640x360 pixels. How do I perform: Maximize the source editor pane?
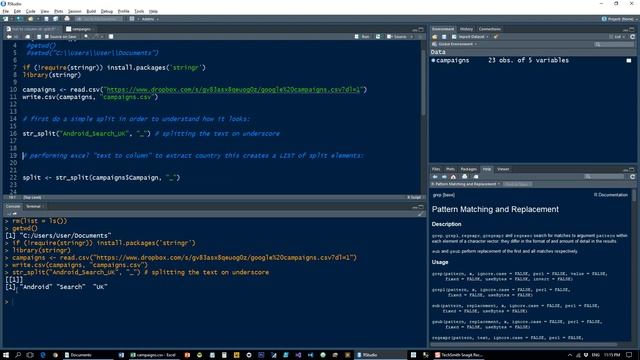(x=421, y=29)
